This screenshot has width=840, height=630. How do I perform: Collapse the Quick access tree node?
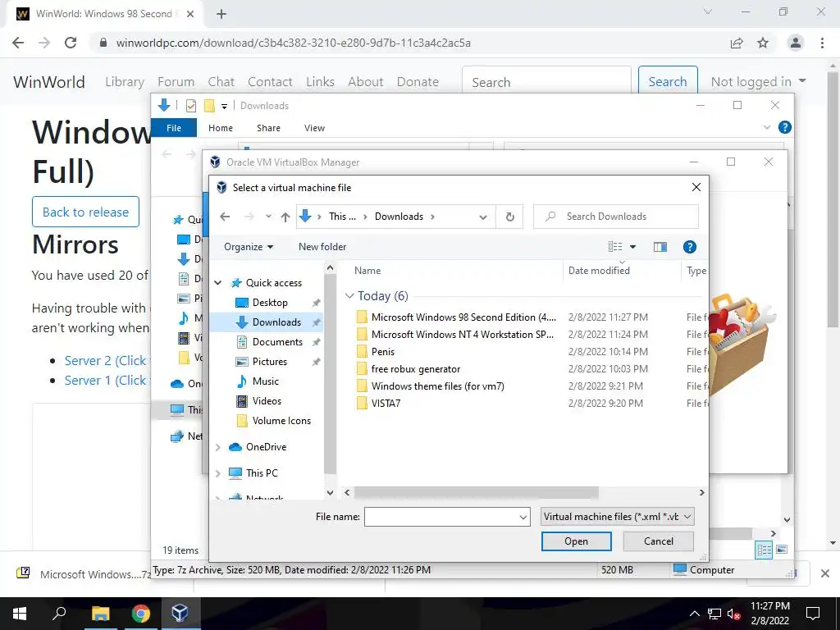[x=218, y=283]
